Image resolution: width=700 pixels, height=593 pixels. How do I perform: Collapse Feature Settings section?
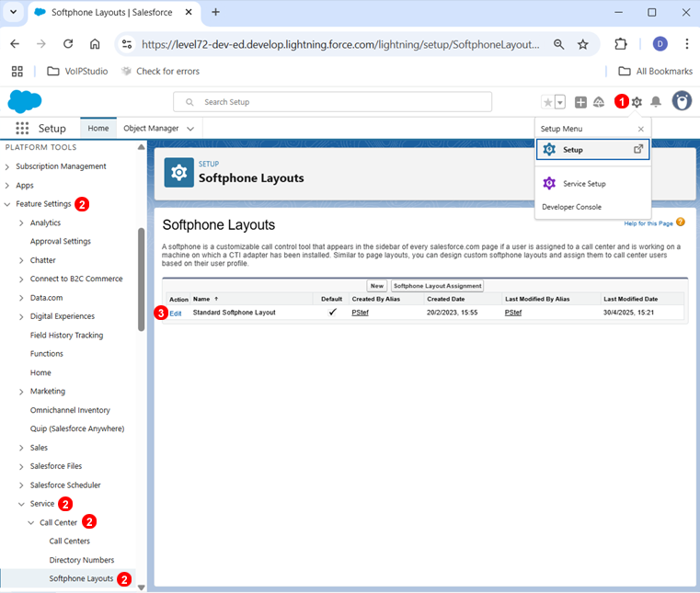[x=6, y=204]
